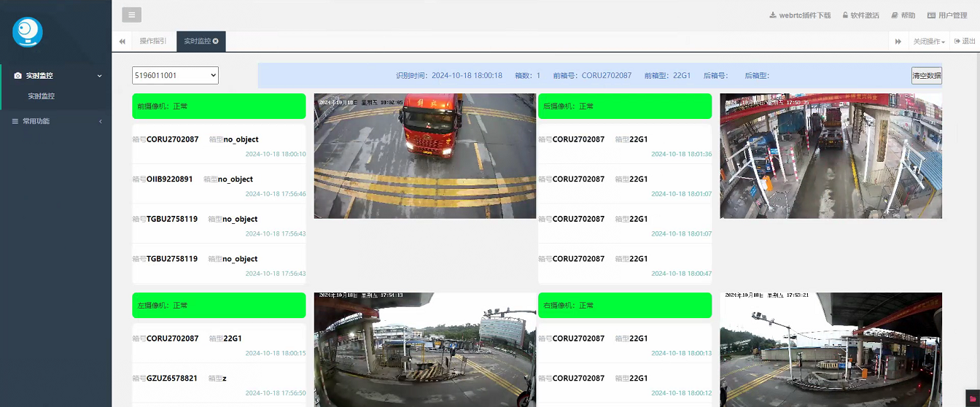Click the rear camera gate image
Screen dimensions: 980x407
click(831, 155)
